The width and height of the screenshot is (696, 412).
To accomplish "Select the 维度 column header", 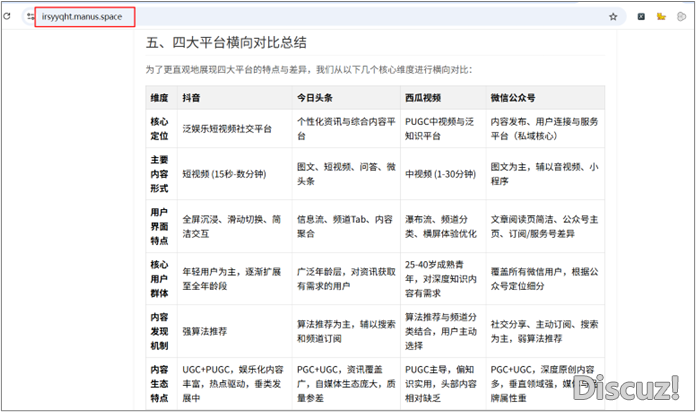I will click(159, 99).
